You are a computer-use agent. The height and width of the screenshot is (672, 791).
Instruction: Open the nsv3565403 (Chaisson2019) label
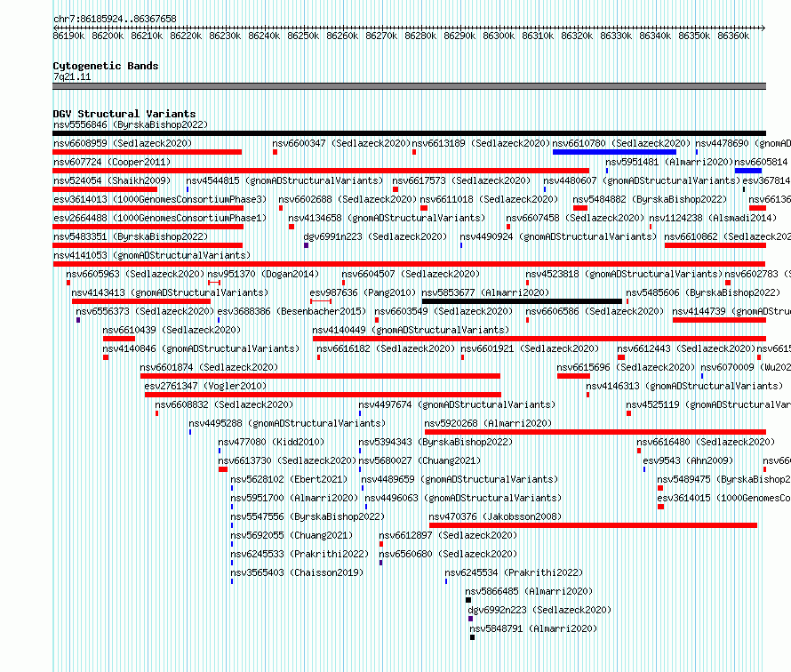tap(297, 572)
